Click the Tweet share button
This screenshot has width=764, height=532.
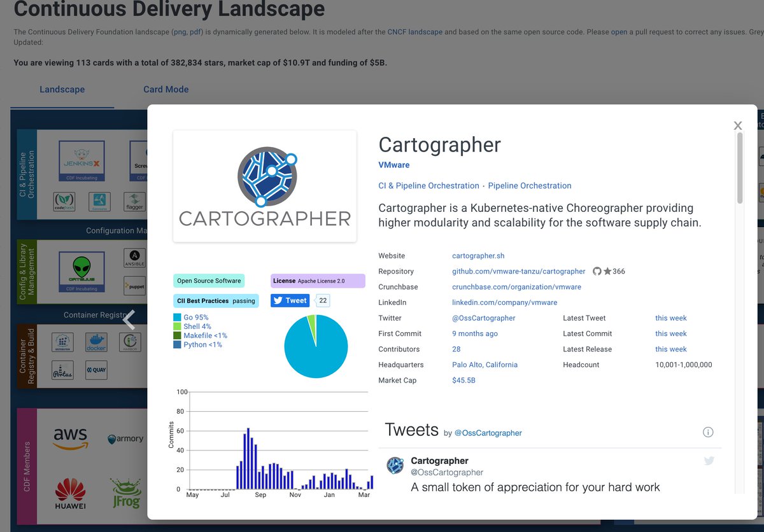click(290, 300)
